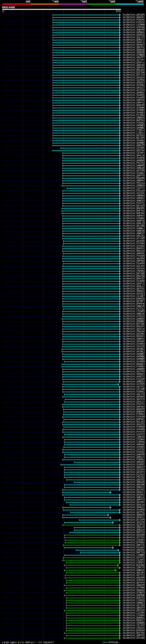Select hit label UniRef100_P14655
Screen dimensions: 146x644
(134, 98)
